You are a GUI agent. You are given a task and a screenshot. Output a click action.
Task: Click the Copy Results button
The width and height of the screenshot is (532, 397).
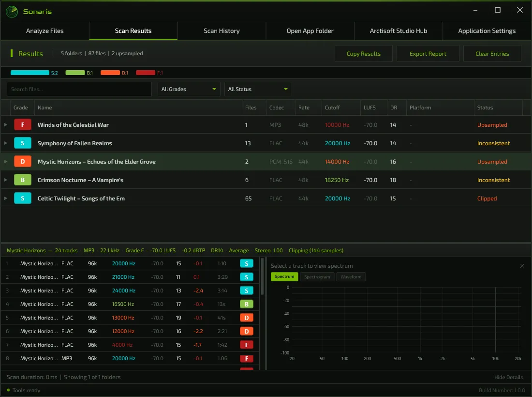click(363, 54)
